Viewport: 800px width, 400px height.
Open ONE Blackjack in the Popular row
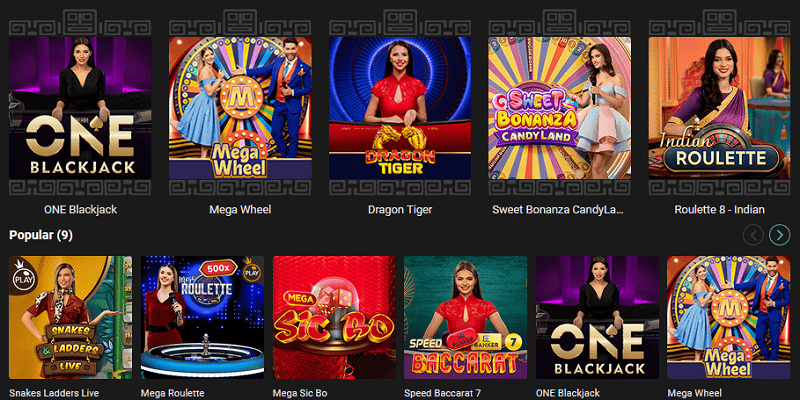(597, 317)
